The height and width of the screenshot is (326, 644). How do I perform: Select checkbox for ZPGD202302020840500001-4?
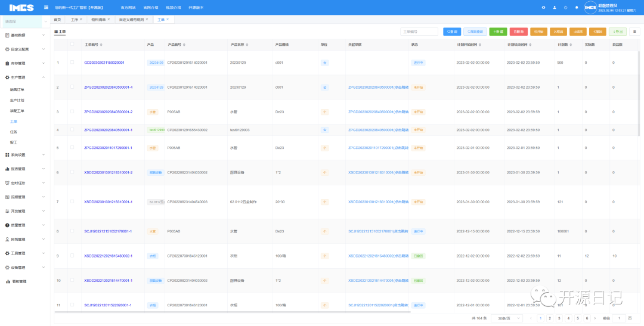click(x=72, y=87)
